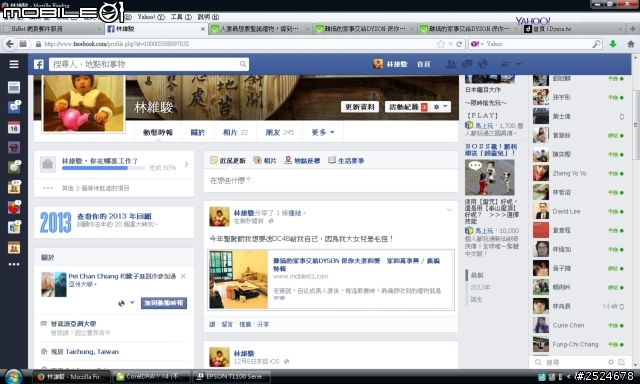This screenshot has width=640, height=384.
Task: Open URL bar history dropdown arrow
Action: pyautogui.click(x=450, y=44)
